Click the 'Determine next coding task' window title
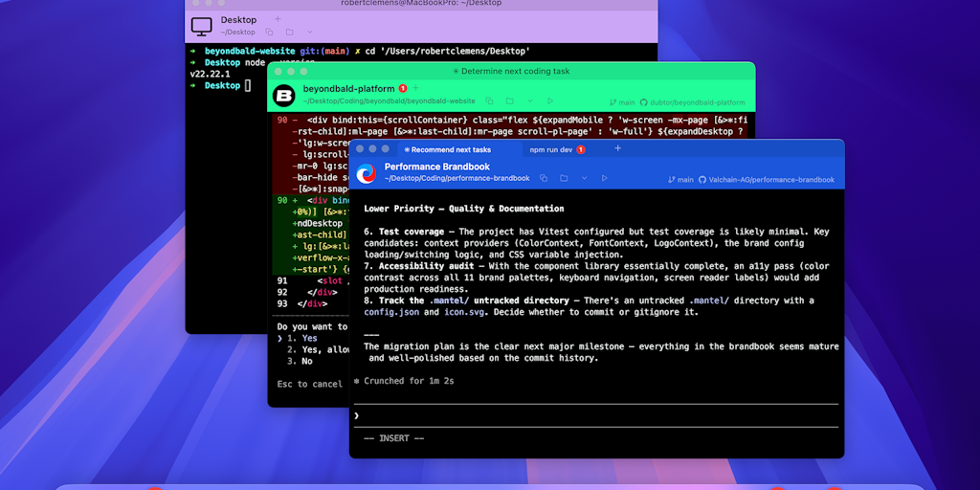This screenshot has width=980, height=490. 511,71
